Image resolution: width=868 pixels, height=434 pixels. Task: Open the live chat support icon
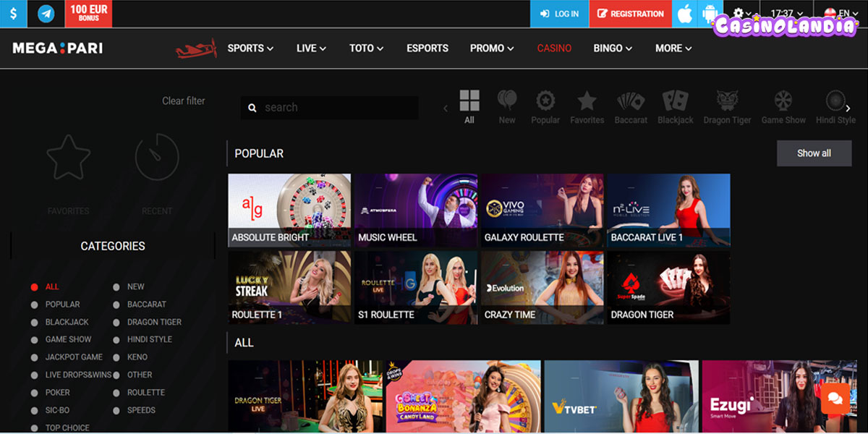pos(835,398)
